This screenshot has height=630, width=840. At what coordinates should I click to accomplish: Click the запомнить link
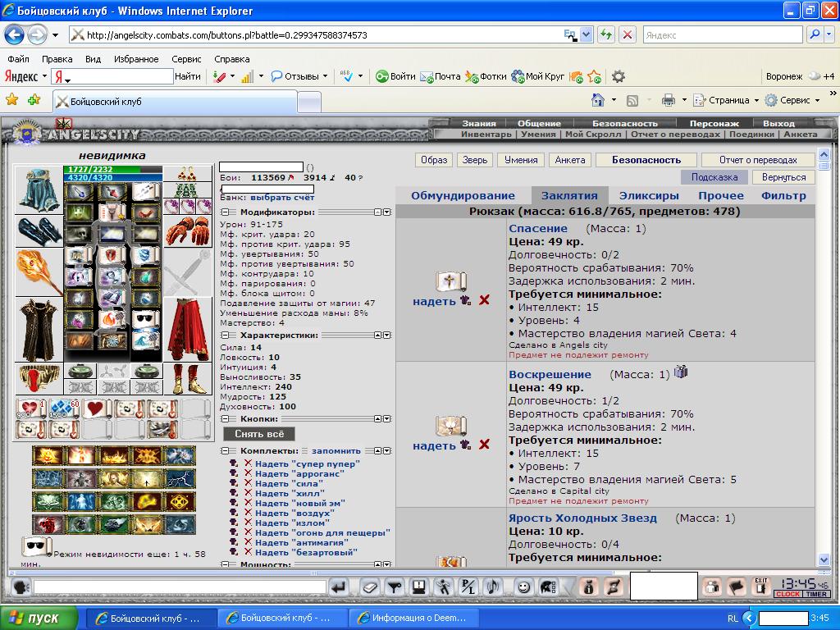(x=336, y=451)
